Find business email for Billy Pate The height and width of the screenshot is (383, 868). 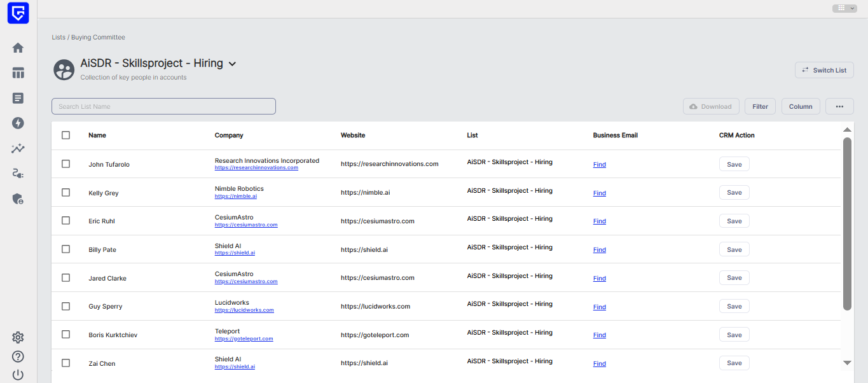(x=600, y=250)
